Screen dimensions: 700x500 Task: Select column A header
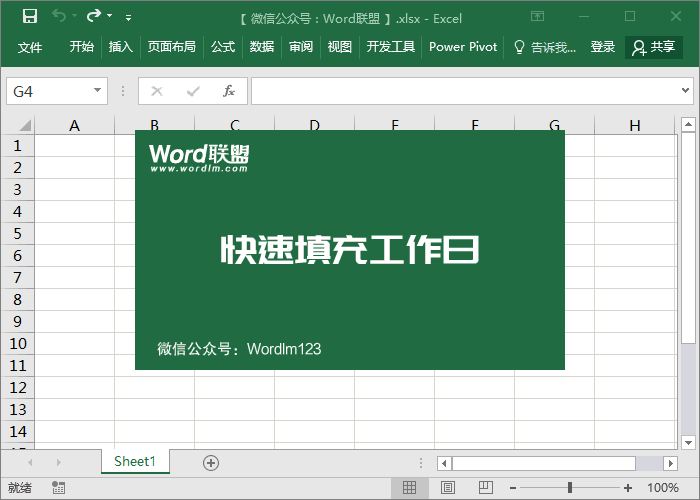coord(75,125)
